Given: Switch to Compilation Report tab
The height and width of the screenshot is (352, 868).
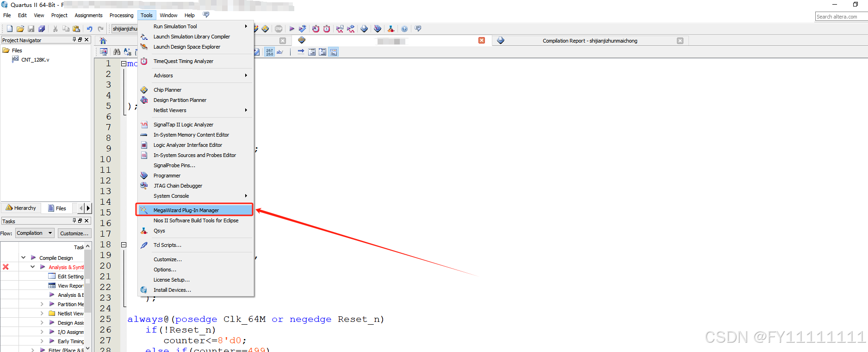Looking at the screenshot, I should (589, 41).
